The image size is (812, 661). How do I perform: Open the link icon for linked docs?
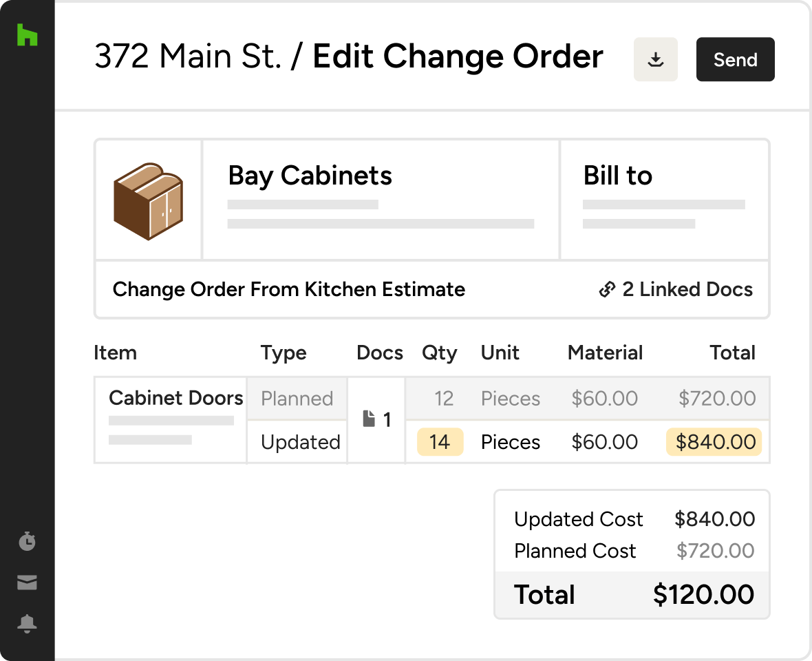click(x=607, y=290)
